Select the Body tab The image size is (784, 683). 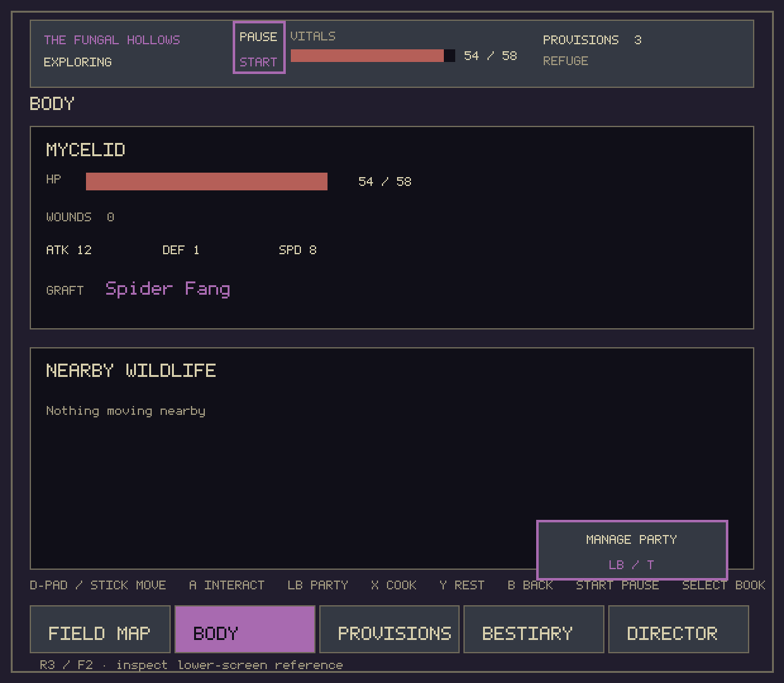click(245, 629)
